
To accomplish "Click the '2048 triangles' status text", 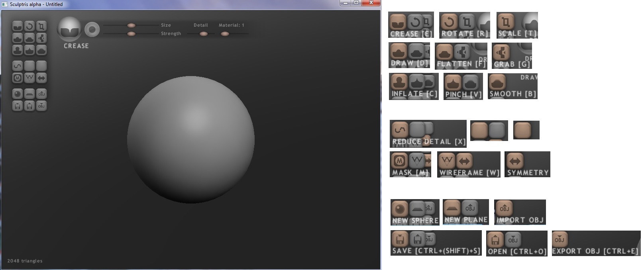I will point(25,261).
